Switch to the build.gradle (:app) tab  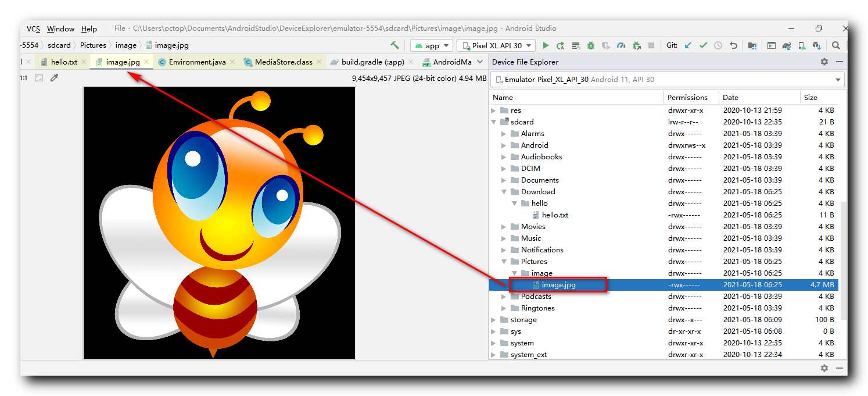(x=372, y=62)
